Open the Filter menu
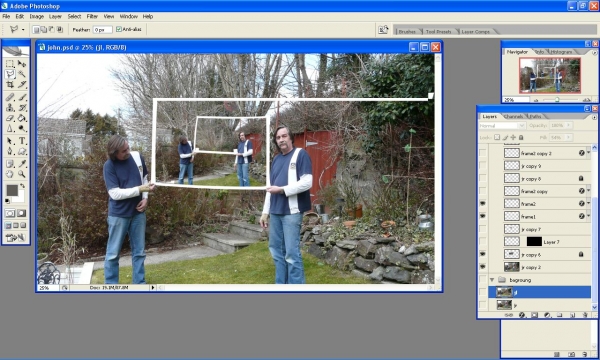 pyautogui.click(x=92, y=16)
